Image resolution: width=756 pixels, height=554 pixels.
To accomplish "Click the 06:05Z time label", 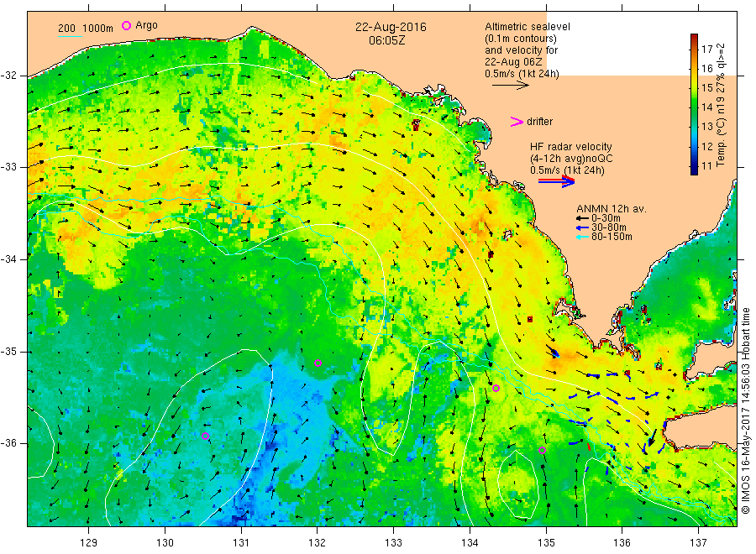I will point(386,40).
